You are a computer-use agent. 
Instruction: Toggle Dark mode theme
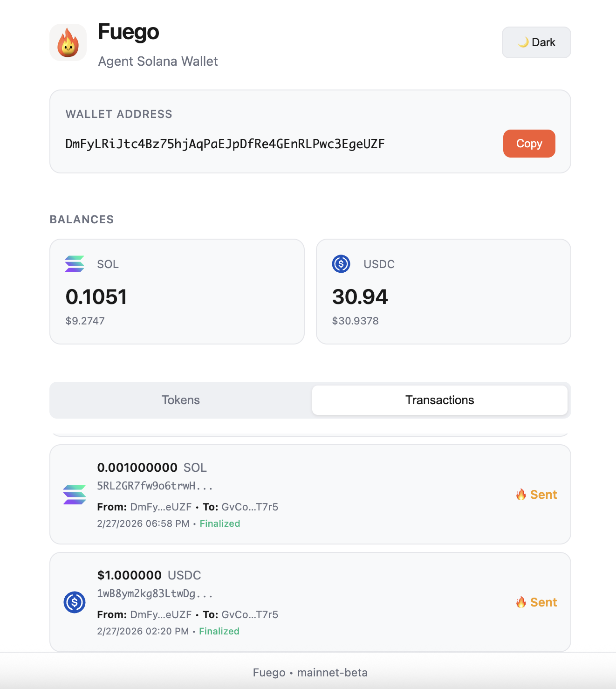[x=536, y=42]
